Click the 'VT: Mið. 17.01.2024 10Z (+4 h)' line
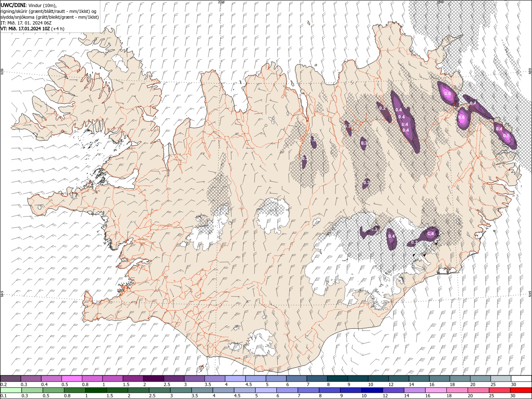Screen dimensions: 532x399 point(32,29)
